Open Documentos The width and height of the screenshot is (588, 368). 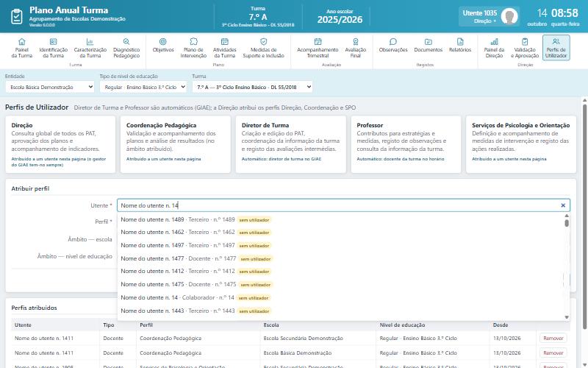[429, 45]
